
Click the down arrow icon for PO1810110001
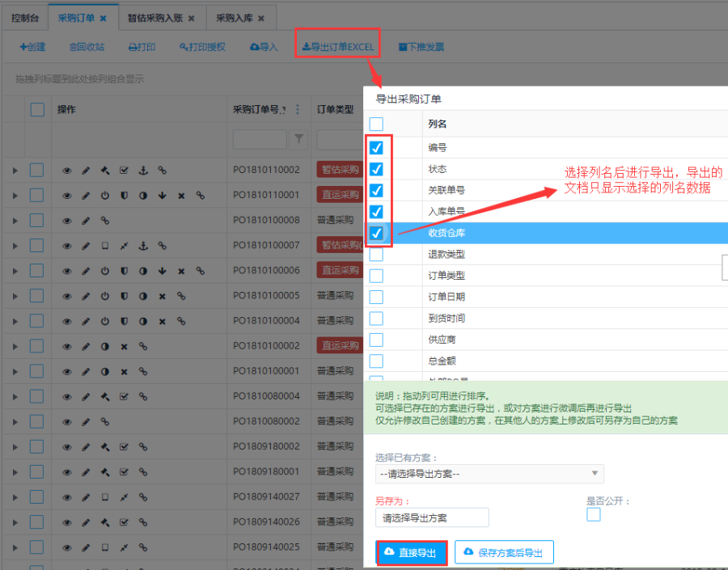162,196
